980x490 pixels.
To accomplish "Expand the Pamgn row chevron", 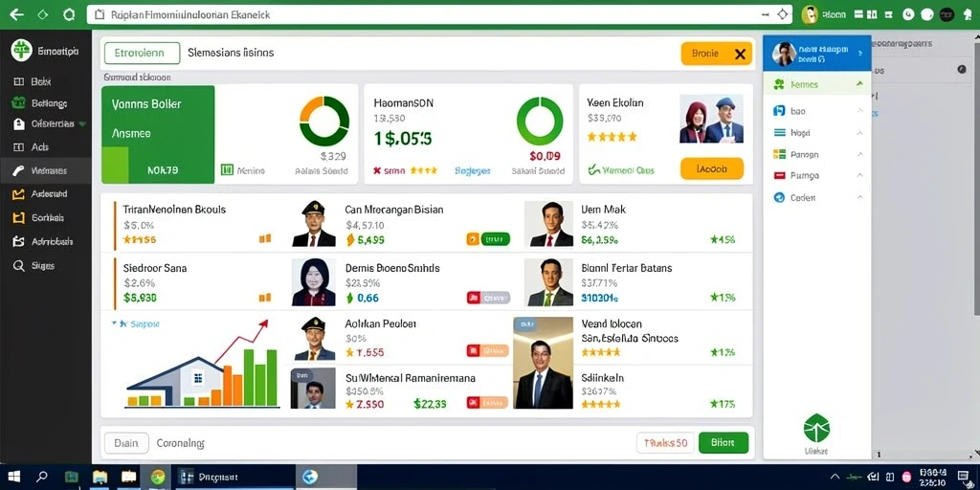I will [860, 154].
